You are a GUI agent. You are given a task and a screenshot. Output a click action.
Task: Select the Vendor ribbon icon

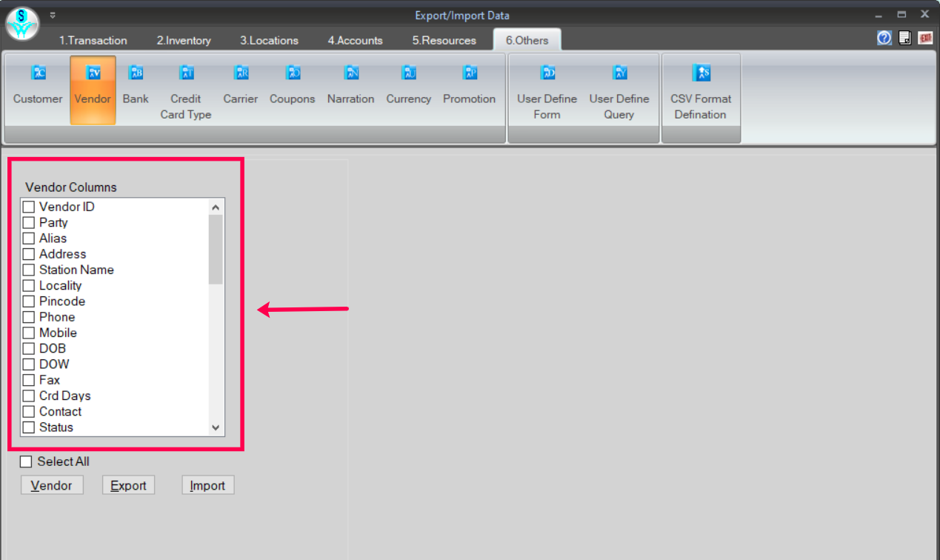click(93, 90)
